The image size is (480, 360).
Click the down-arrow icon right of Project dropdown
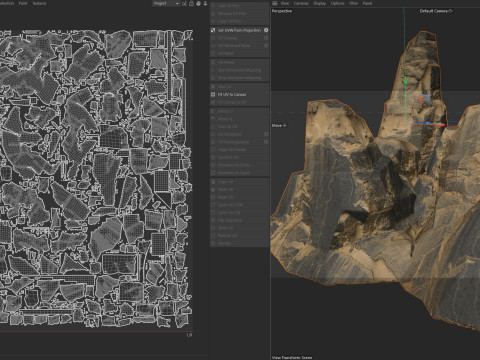coord(205,3)
